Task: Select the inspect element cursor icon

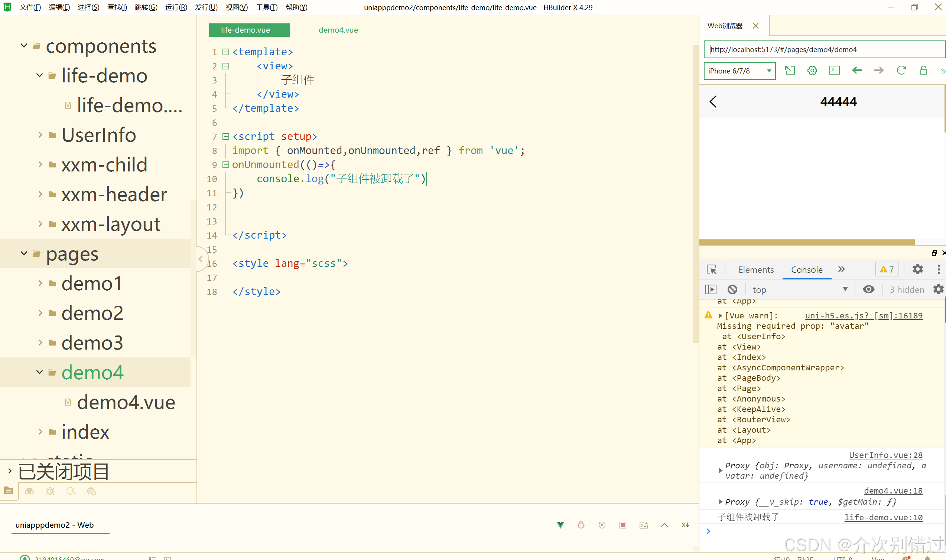Action: (712, 269)
